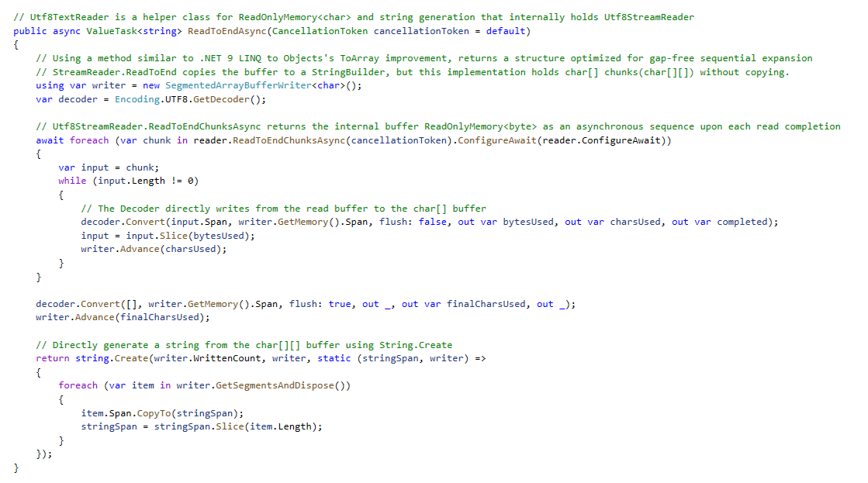Click the 'await foreach' keywords

[72, 140]
